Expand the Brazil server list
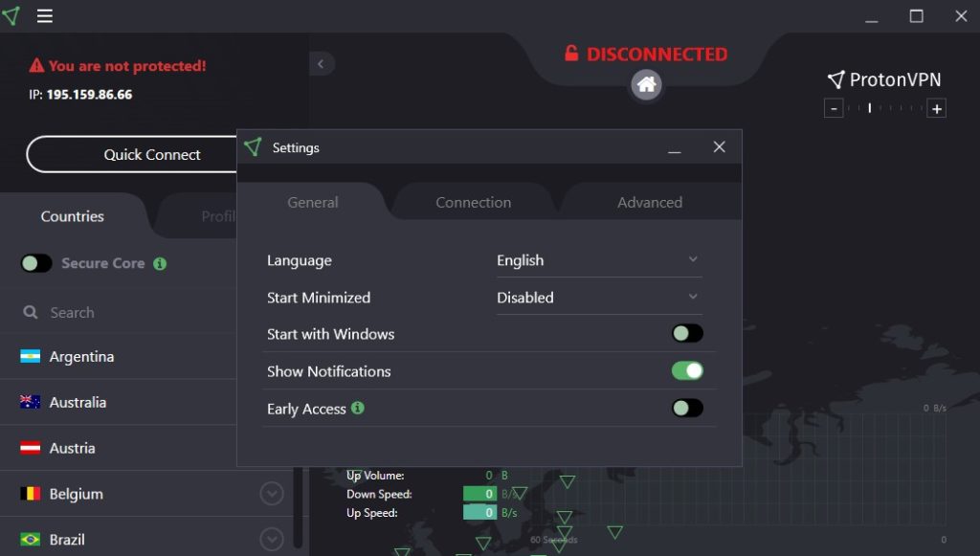Screen dimensions: 980x556 pyautogui.click(x=271, y=539)
